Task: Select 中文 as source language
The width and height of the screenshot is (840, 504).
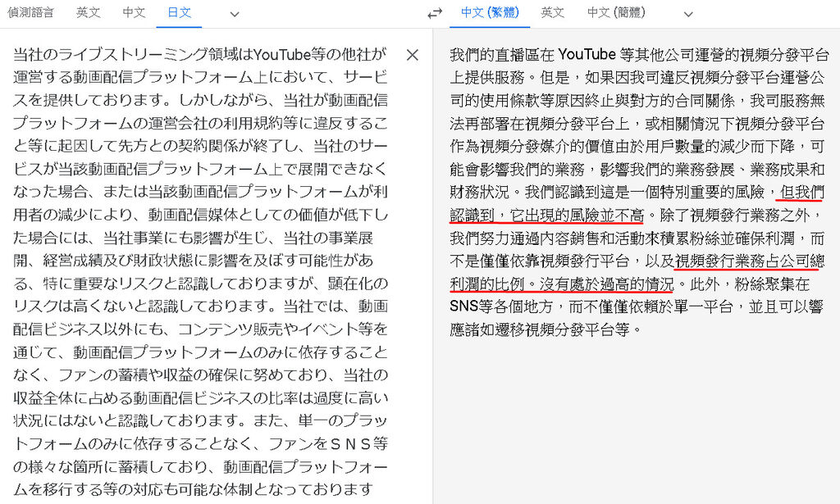Action: 134,12
